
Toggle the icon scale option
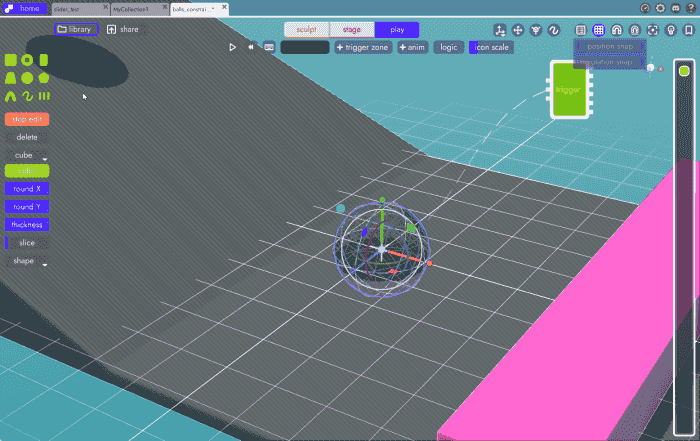pos(491,47)
